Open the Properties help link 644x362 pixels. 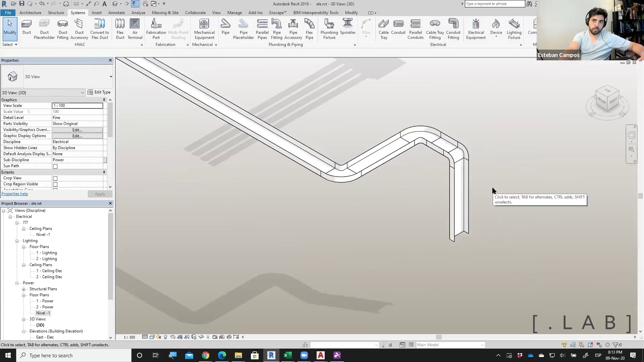click(14, 194)
